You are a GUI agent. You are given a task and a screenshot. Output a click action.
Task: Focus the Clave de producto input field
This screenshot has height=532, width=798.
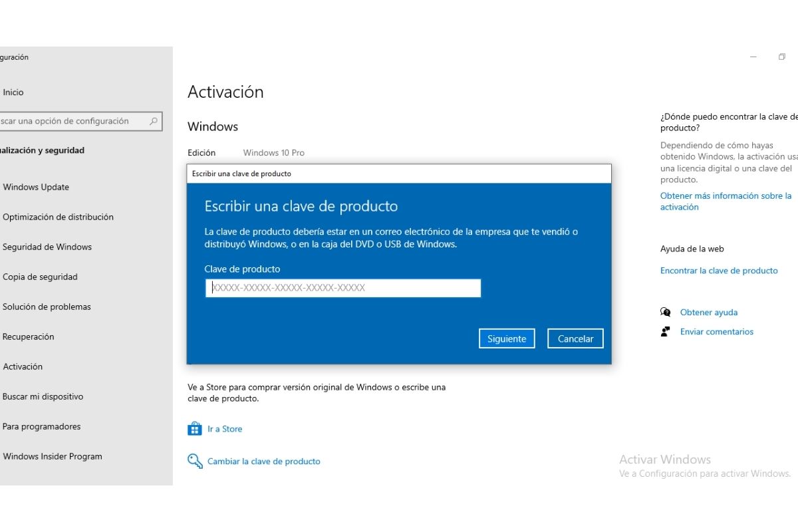pyautogui.click(x=343, y=288)
